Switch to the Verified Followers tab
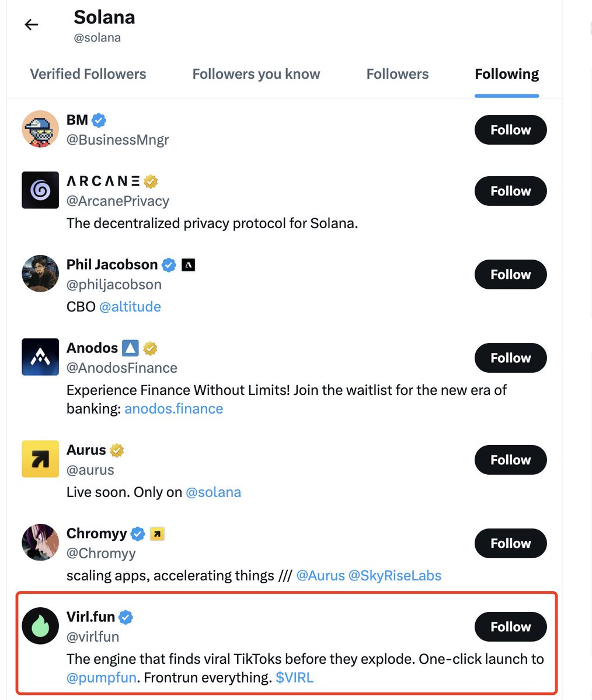 88,74
